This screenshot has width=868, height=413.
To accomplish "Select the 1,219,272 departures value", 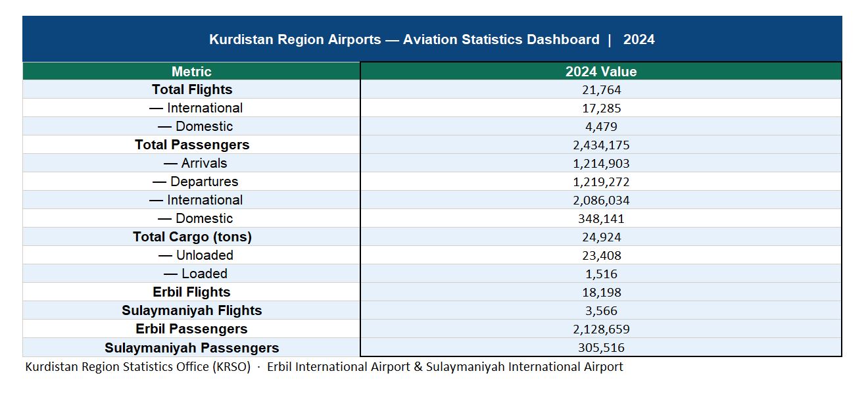I will click(x=600, y=182).
